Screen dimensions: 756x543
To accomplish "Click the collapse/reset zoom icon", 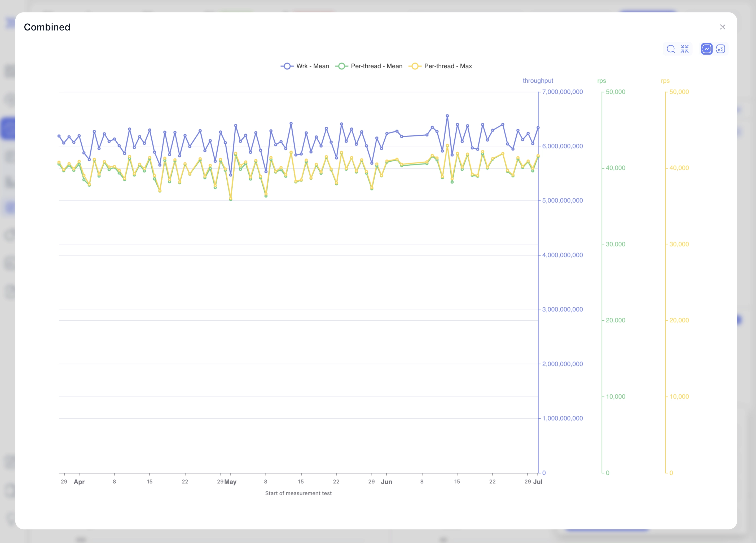I will tap(685, 49).
